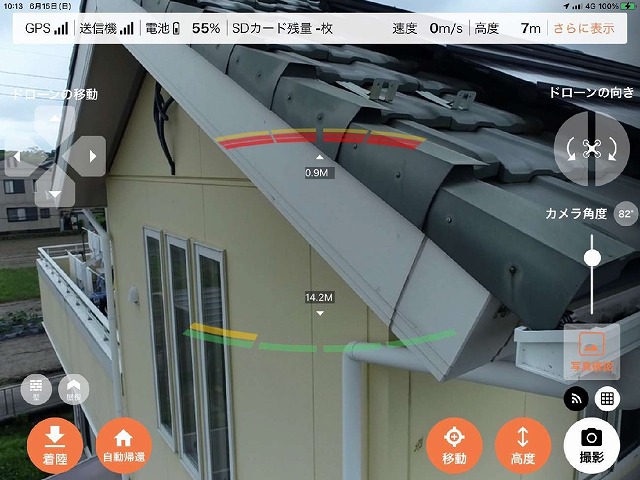This screenshot has width=640, height=480.
Task: Move drone forward with up arrow
Action: tap(54, 122)
